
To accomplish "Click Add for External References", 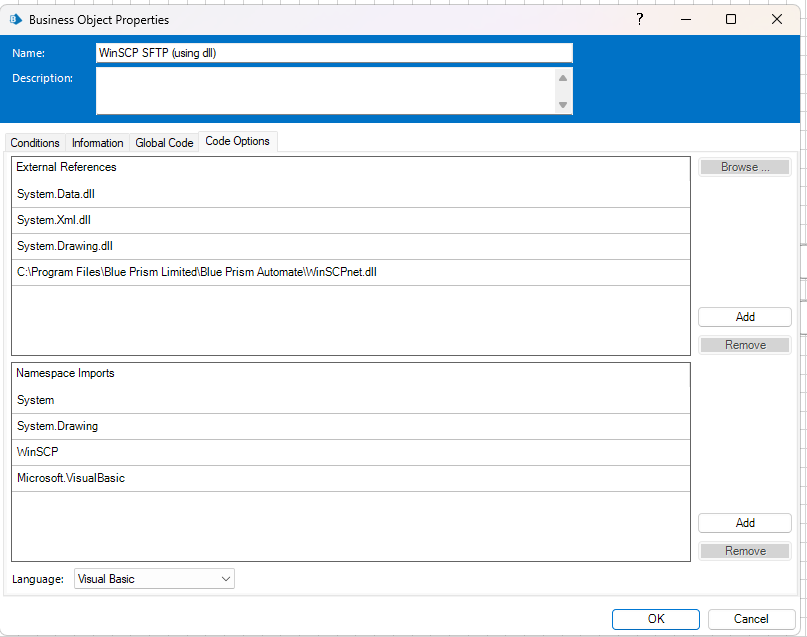I will tap(744, 317).
